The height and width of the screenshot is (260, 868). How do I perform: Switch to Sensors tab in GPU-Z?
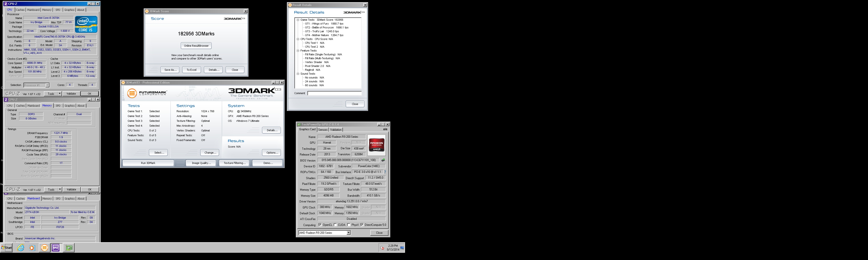pyautogui.click(x=323, y=130)
